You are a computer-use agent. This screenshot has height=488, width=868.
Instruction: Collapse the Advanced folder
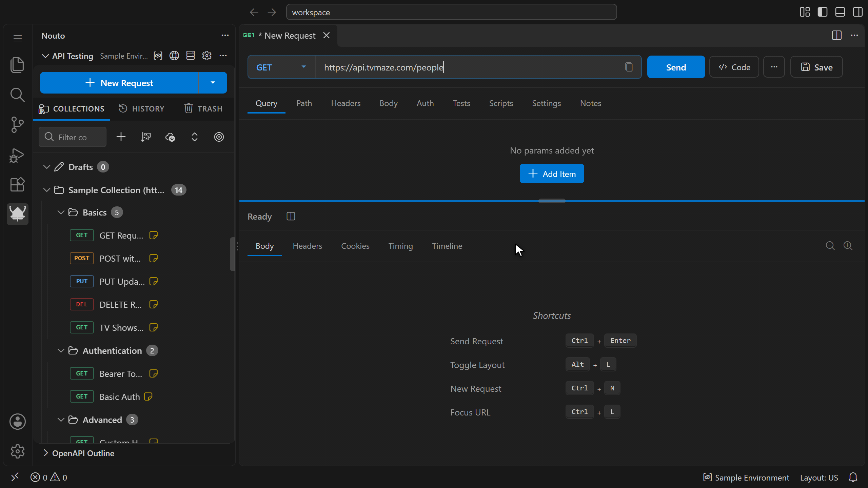tap(61, 420)
